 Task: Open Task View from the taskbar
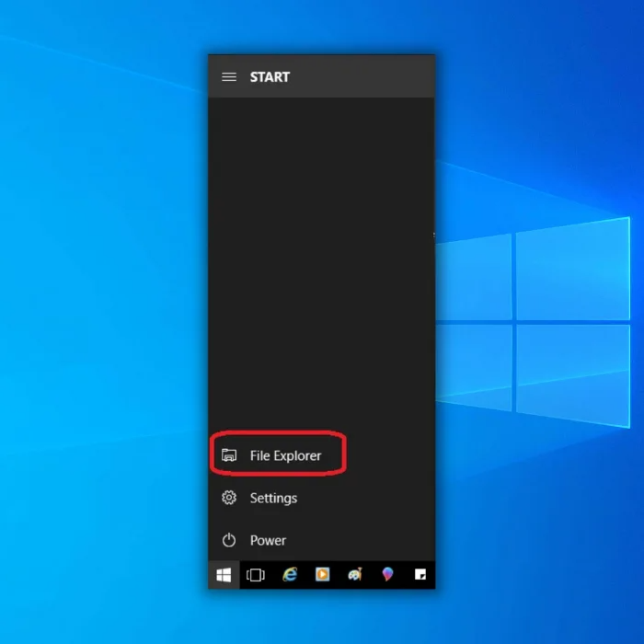pos(256,575)
